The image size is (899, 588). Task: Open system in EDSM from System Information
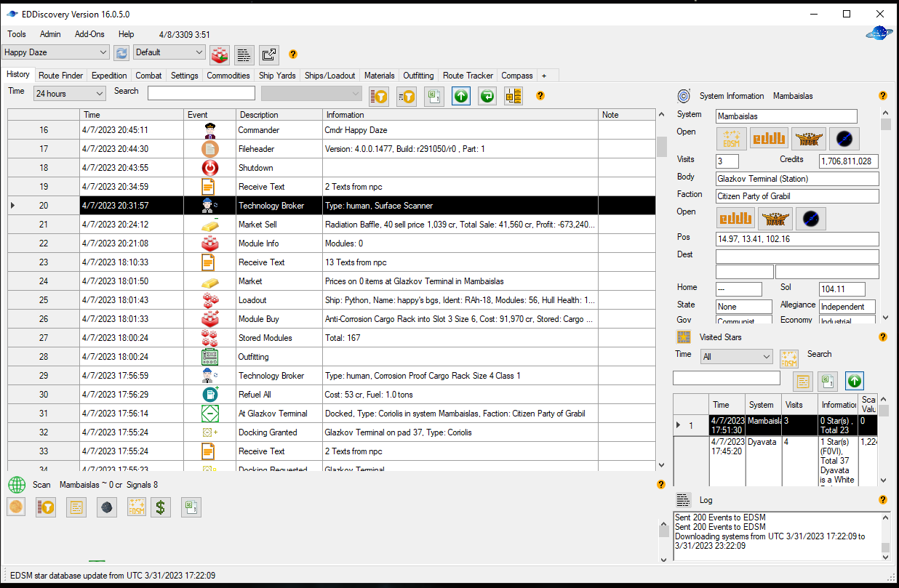pos(732,138)
